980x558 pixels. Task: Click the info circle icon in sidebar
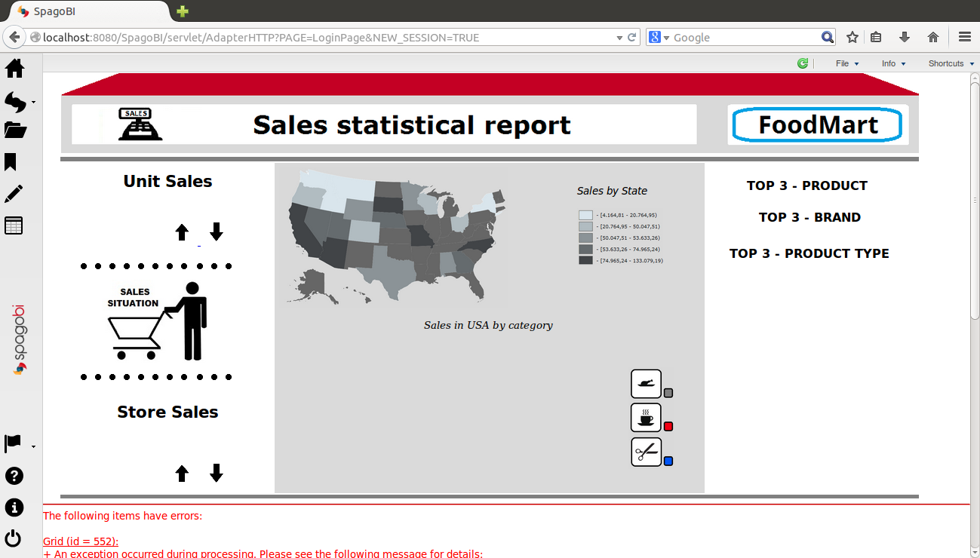click(x=14, y=507)
